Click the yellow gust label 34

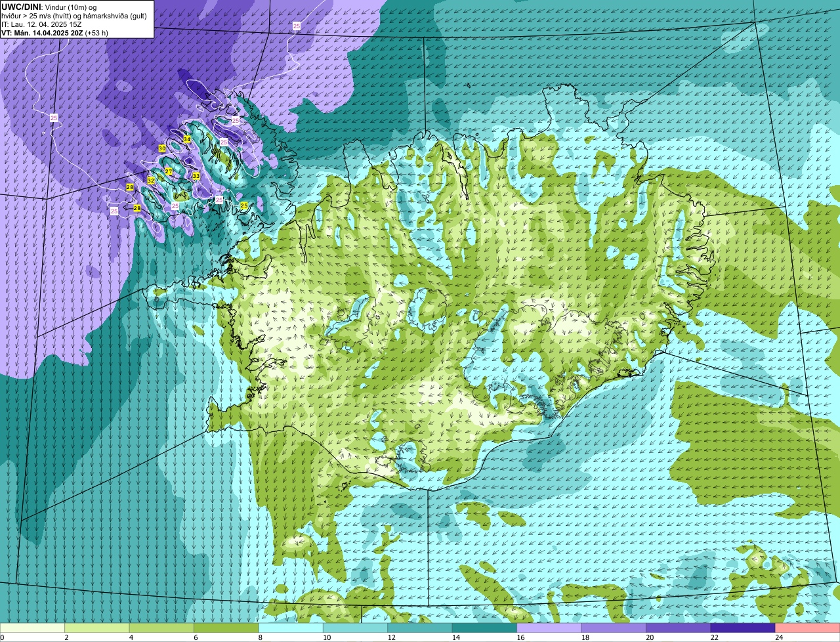pyautogui.click(x=187, y=139)
